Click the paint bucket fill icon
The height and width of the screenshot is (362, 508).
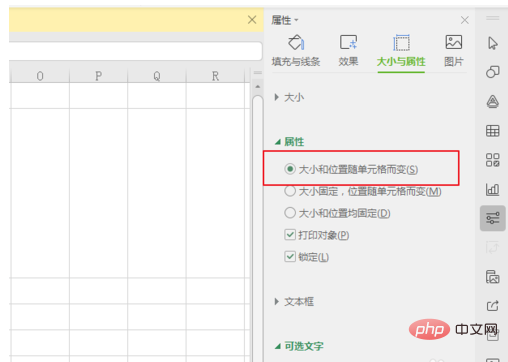coord(296,42)
